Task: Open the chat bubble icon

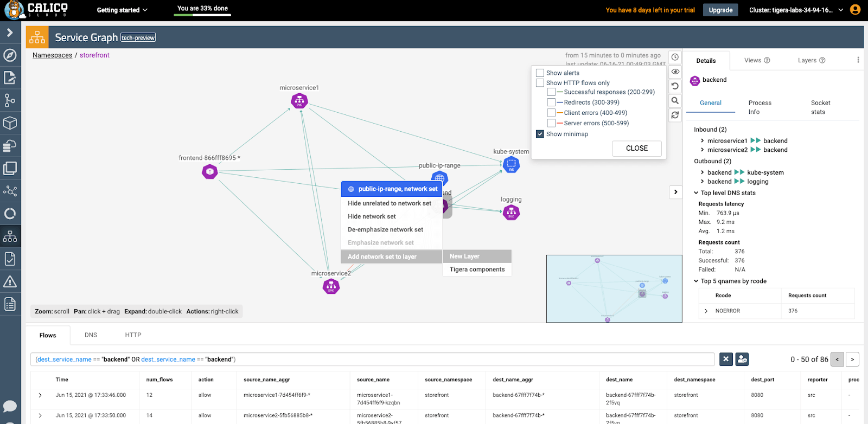Action: coord(10,406)
